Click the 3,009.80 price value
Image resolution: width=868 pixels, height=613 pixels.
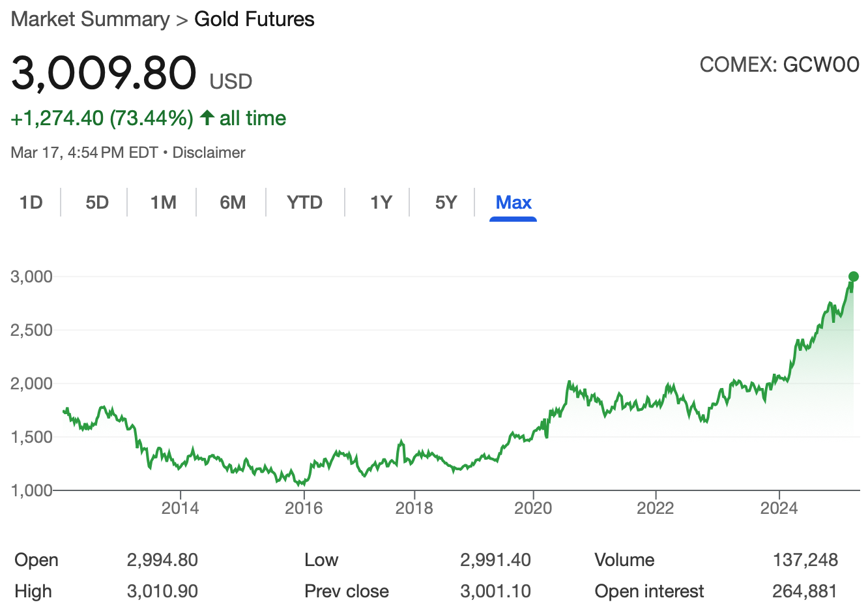(104, 72)
